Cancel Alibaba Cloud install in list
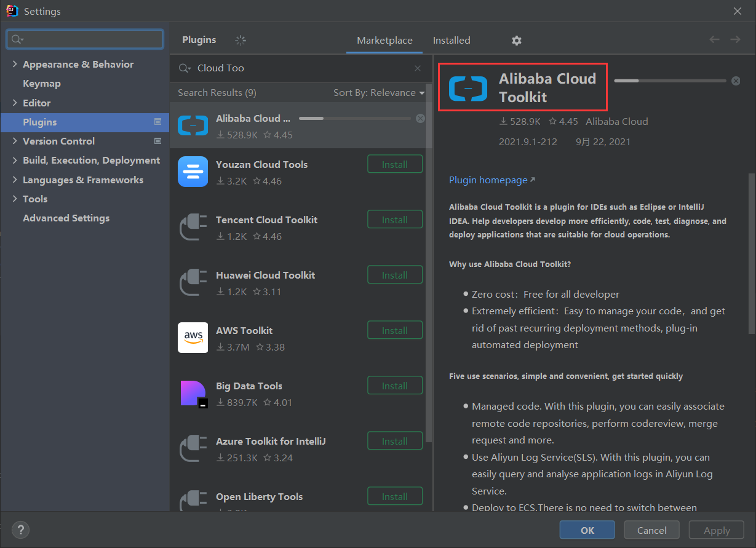This screenshot has height=548, width=756. click(420, 118)
